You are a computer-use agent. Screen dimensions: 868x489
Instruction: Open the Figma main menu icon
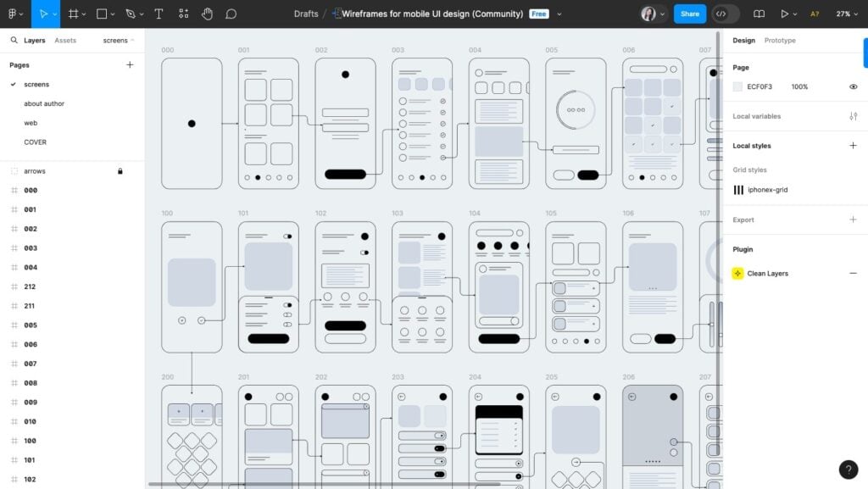(12, 14)
